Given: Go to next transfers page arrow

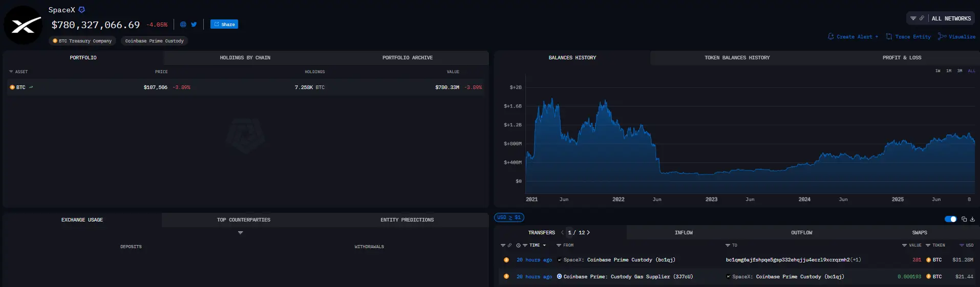Looking at the screenshot, I should coord(588,233).
